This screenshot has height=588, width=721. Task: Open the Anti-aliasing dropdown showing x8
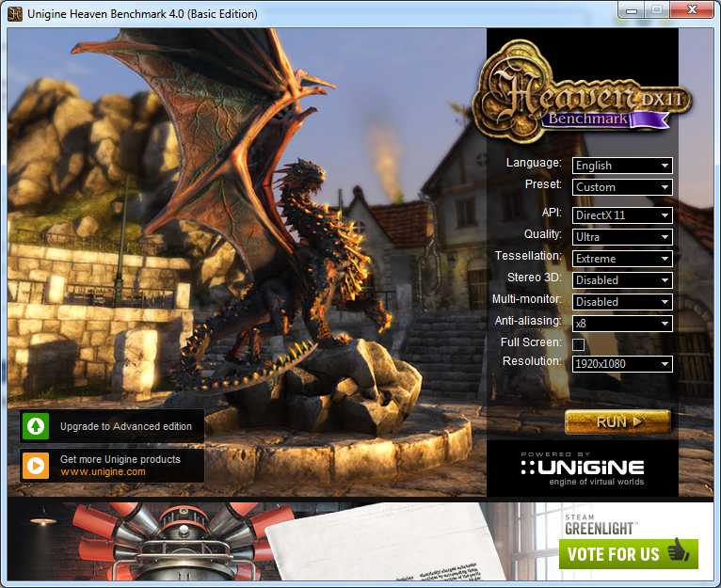pos(622,324)
